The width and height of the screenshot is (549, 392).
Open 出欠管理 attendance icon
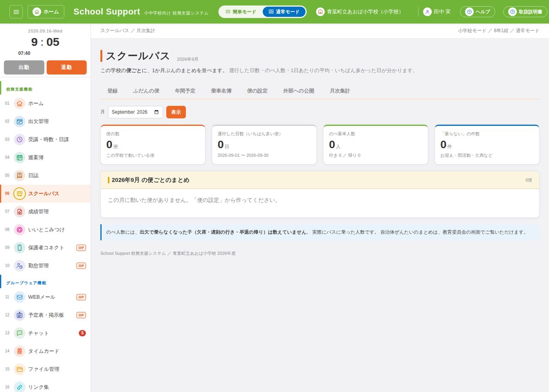pos(20,121)
